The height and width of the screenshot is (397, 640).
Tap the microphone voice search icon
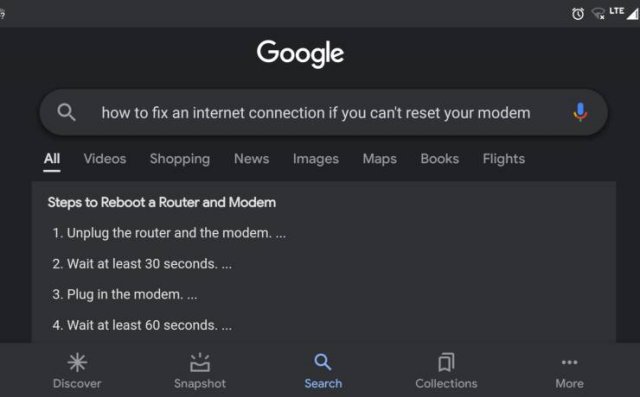click(x=580, y=112)
